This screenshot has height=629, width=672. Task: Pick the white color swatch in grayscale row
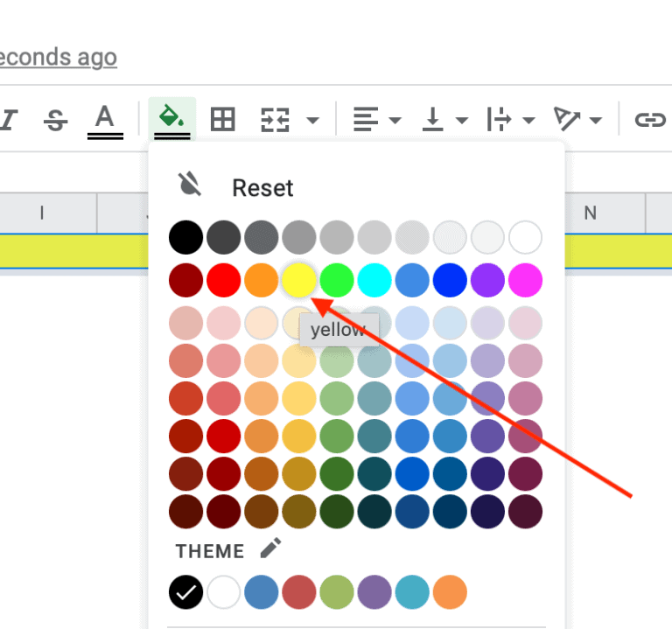click(x=525, y=237)
